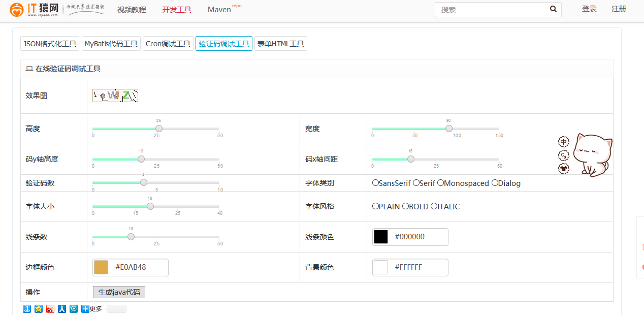Share via the Renren icon
This screenshot has height=315, width=644.
(62, 309)
